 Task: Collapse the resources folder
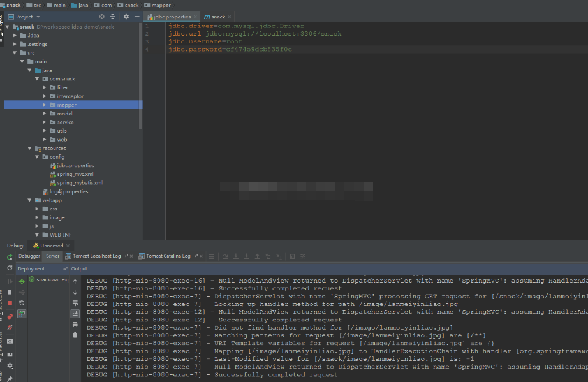coord(29,148)
